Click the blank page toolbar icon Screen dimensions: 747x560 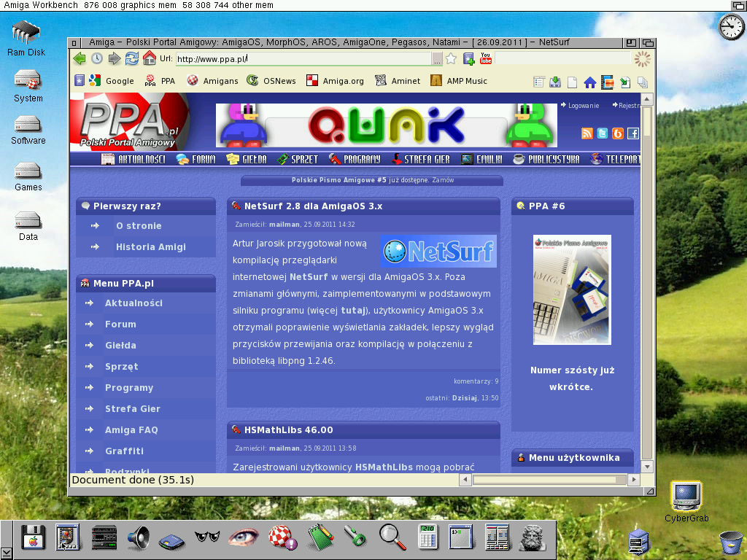coord(572,82)
